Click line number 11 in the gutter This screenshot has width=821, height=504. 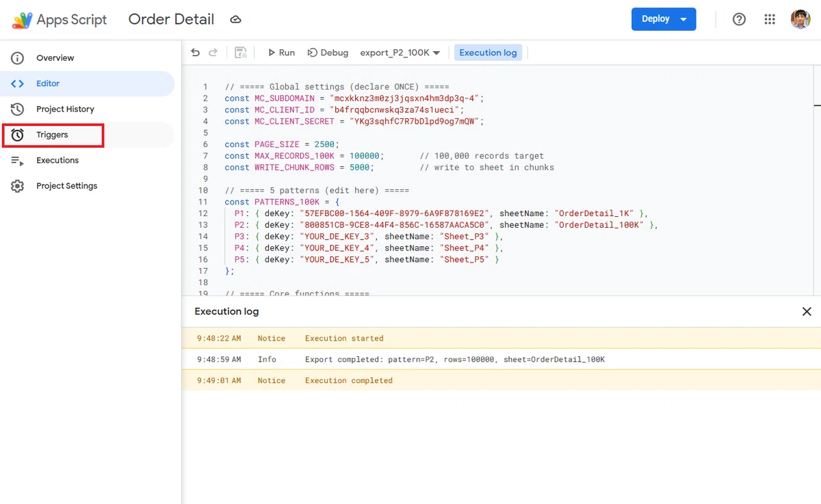(x=203, y=202)
